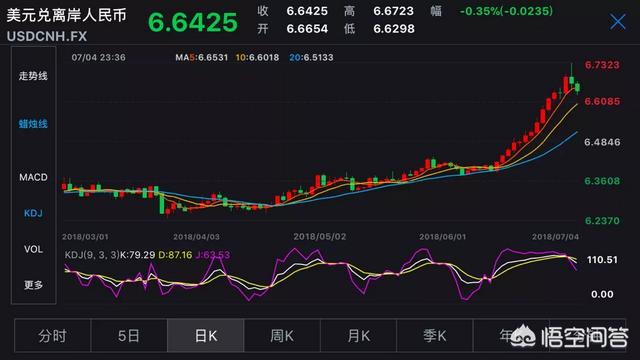Click the high value 6.6723
640x360 pixels.
pos(393,11)
